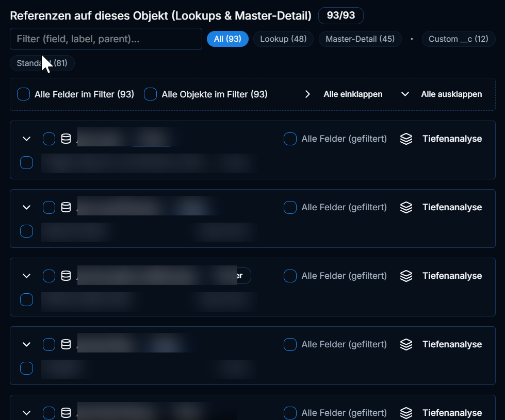Click the down chevron beside Alle ausklappen
505x420 pixels.
point(405,94)
